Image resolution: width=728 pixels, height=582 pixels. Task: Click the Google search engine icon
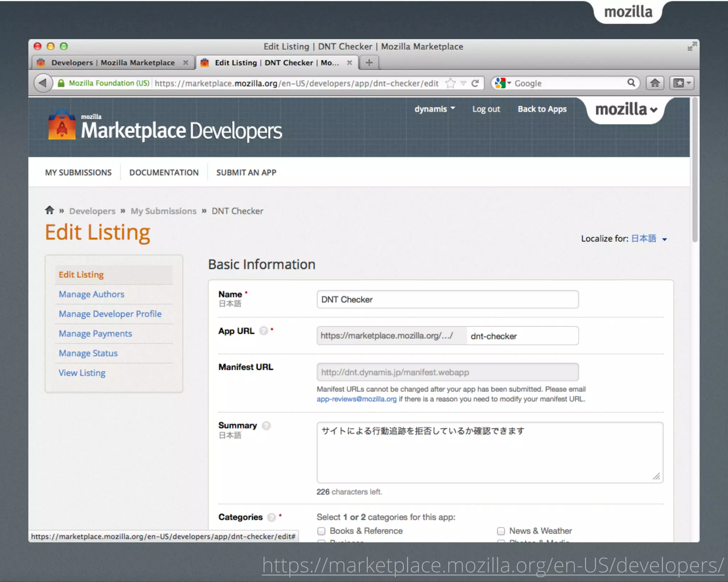[500, 83]
